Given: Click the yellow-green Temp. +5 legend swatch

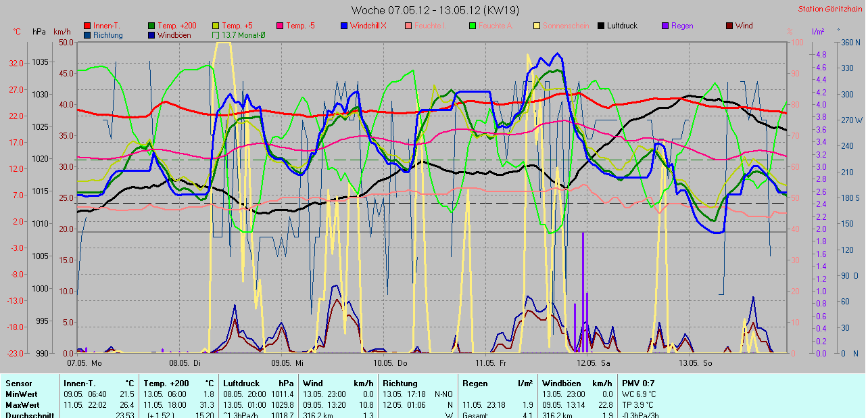Looking at the screenshot, I should coord(216,26).
